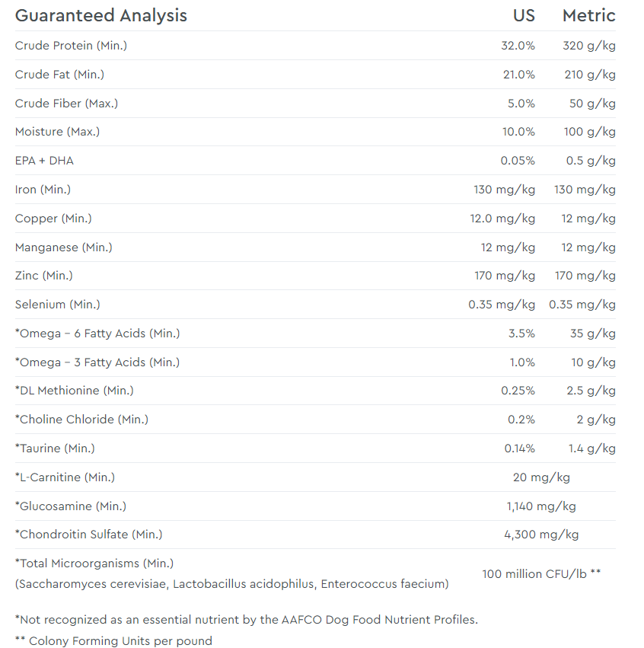Select the Omega – 3 Fatty Acids 1.0% value
This screenshot has width=644, height=648.
(x=522, y=362)
